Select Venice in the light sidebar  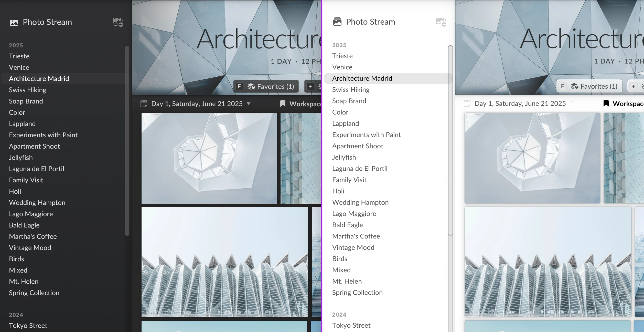point(342,67)
